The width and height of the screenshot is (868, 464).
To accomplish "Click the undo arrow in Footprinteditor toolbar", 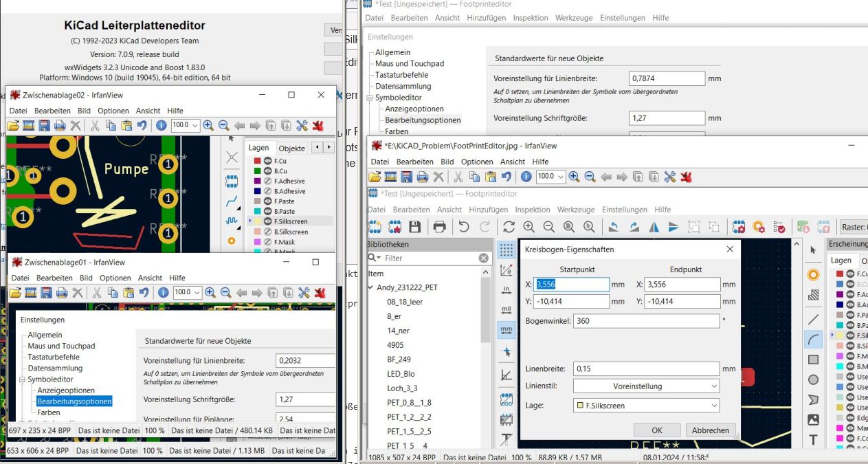I will 464,227.
